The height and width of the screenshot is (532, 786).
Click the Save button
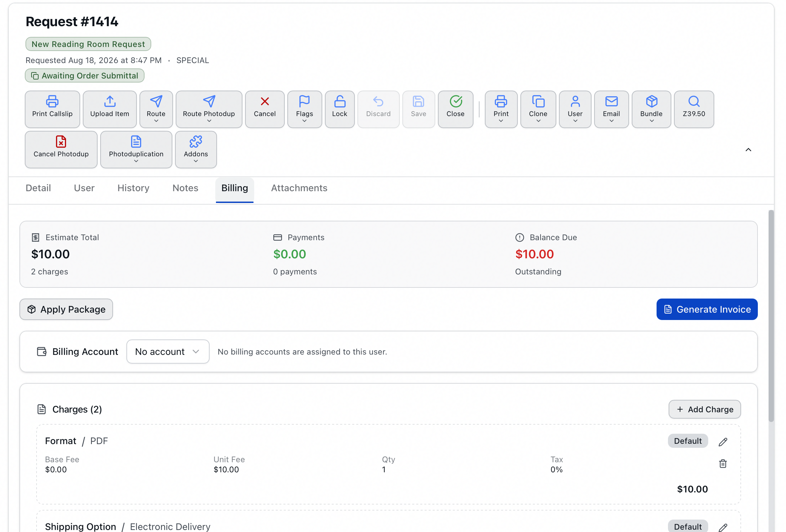418,109
